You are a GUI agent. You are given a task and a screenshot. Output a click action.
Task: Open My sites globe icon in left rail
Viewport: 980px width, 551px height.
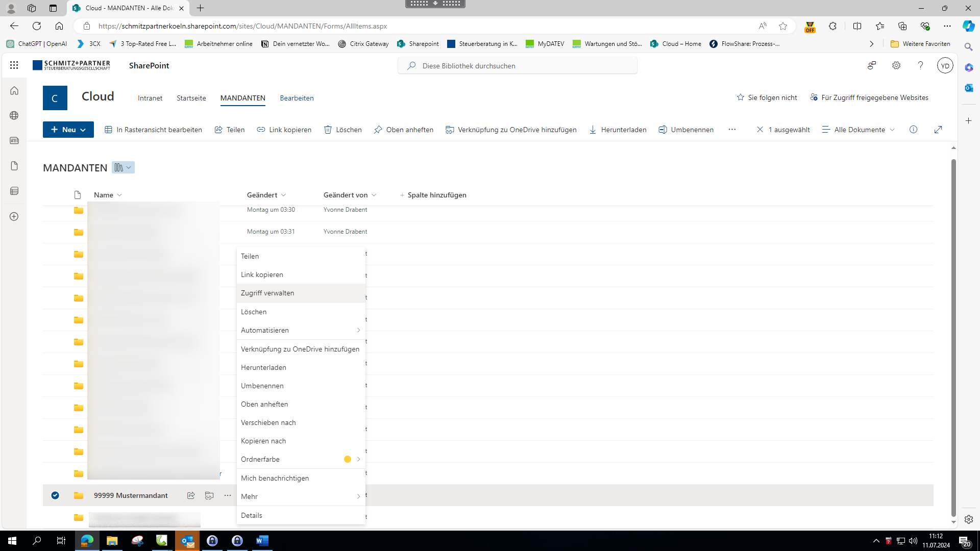pyautogui.click(x=14, y=115)
